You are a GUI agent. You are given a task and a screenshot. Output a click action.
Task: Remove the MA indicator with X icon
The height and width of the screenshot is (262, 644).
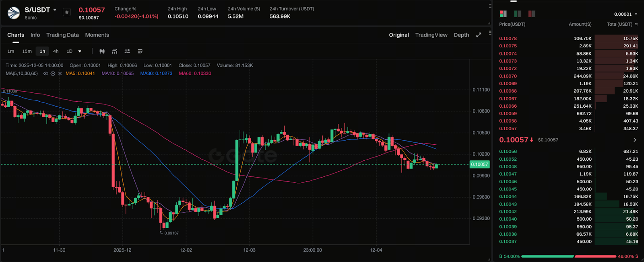(x=60, y=74)
